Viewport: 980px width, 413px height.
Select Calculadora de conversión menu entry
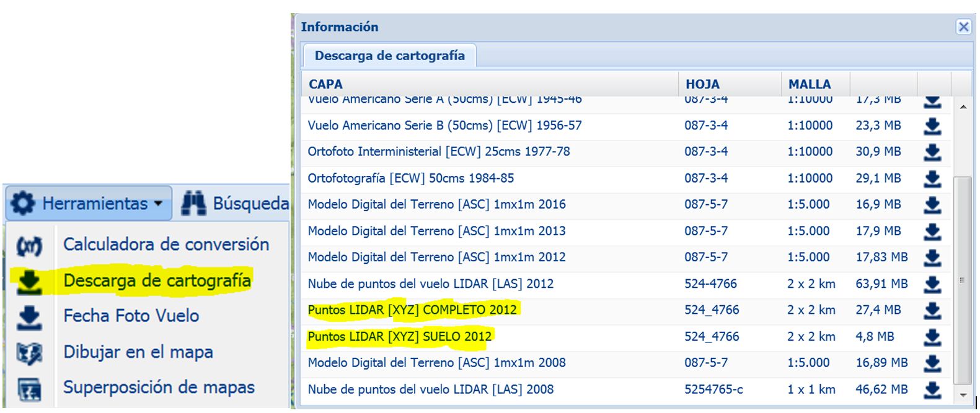[166, 245]
